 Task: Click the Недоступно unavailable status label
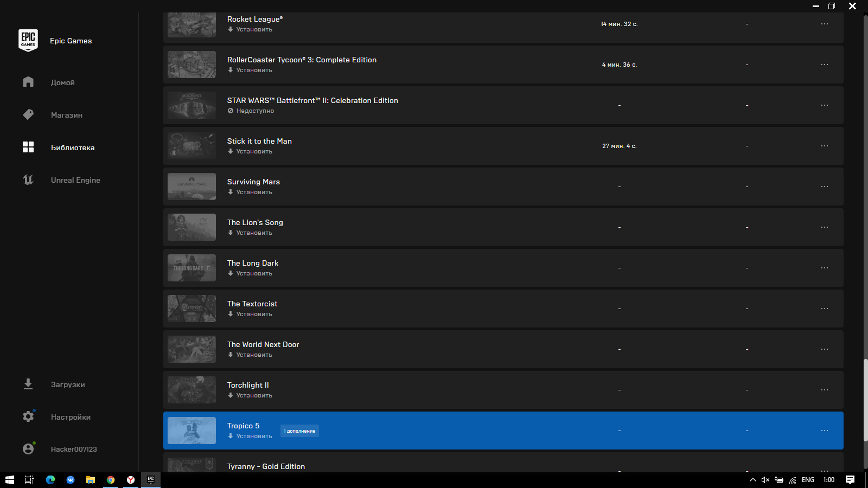[x=251, y=111]
